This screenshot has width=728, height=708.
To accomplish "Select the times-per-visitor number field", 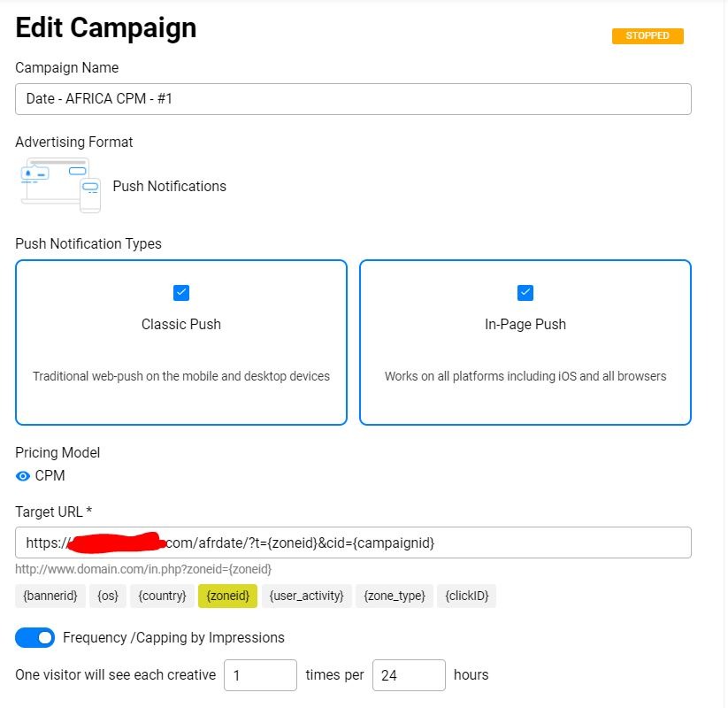I will point(260,675).
